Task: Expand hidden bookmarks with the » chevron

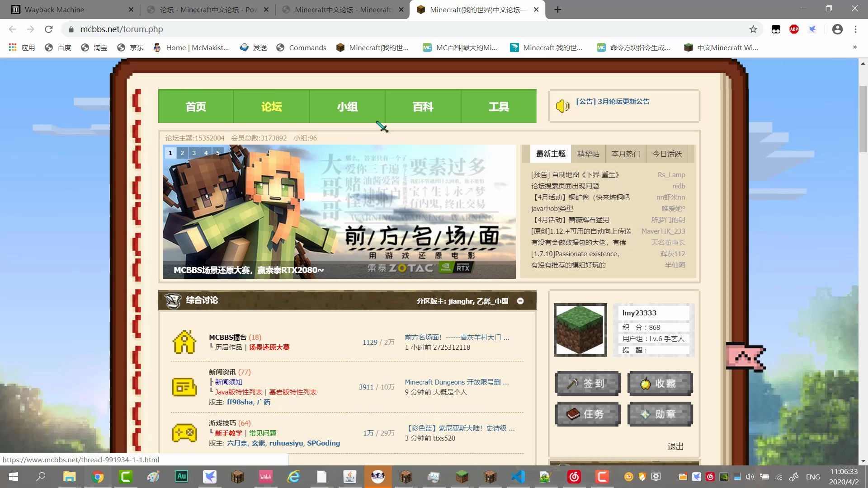Action: [x=855, y=47]
